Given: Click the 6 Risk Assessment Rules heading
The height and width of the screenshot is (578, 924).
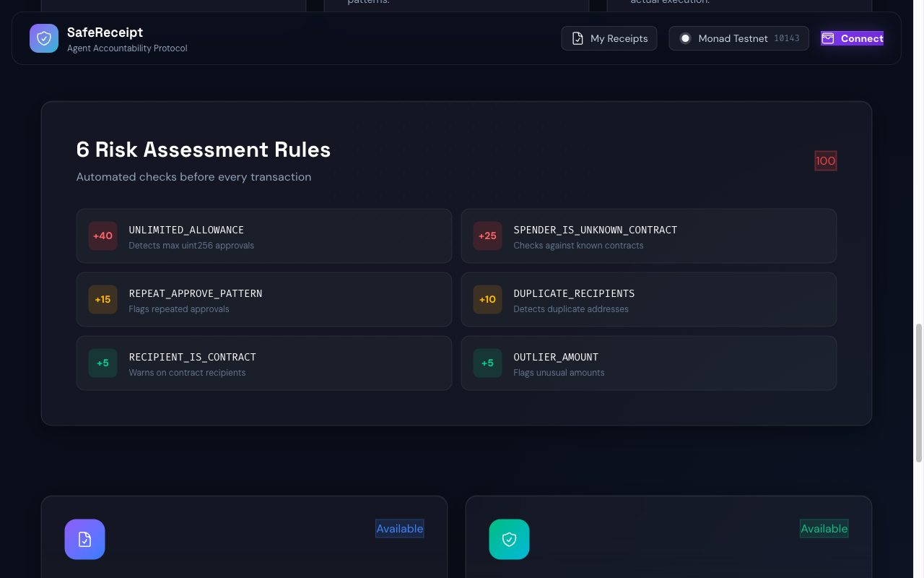Looking at the screenshot, I should [x=204, y=150].
